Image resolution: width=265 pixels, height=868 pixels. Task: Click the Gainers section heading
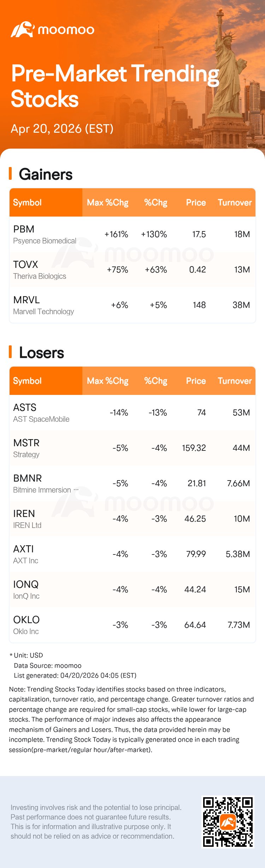pos(46,174)
